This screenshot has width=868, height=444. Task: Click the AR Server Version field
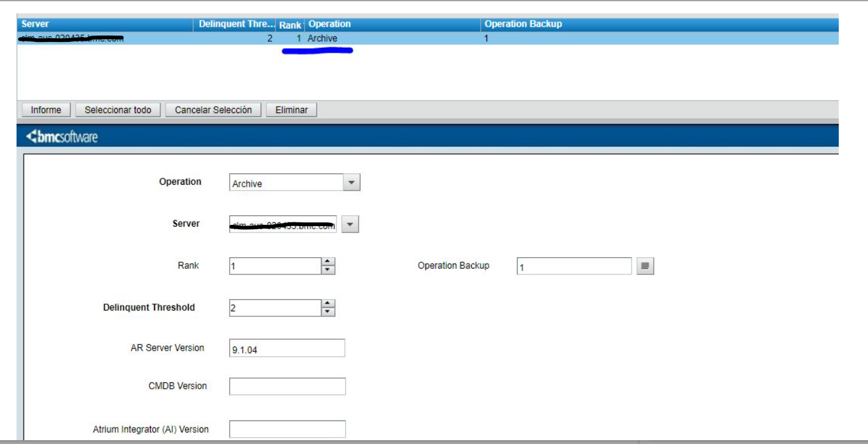click(287, 349)
